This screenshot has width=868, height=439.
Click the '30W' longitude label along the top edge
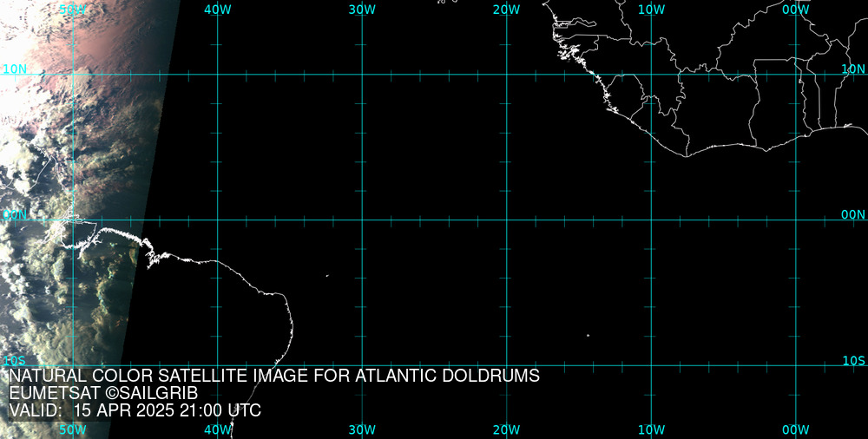point(363,10)
